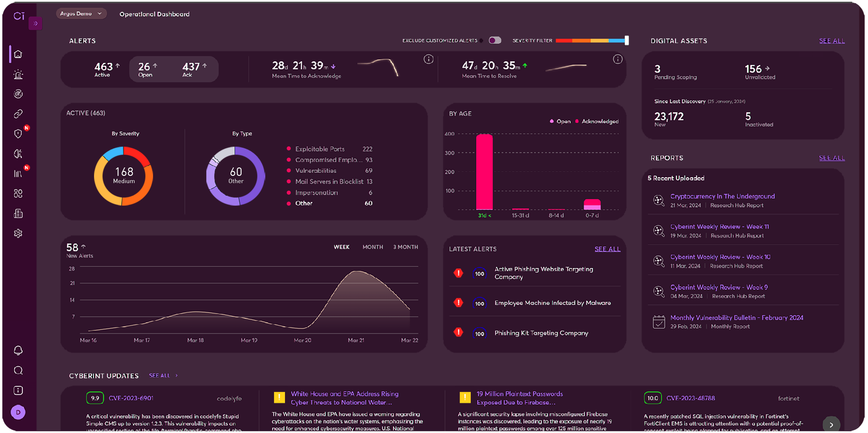The width and height of the screenshot is (868, 433).
Task: Open the threat intelligence icon in sidebar
Action: point(18,93)
